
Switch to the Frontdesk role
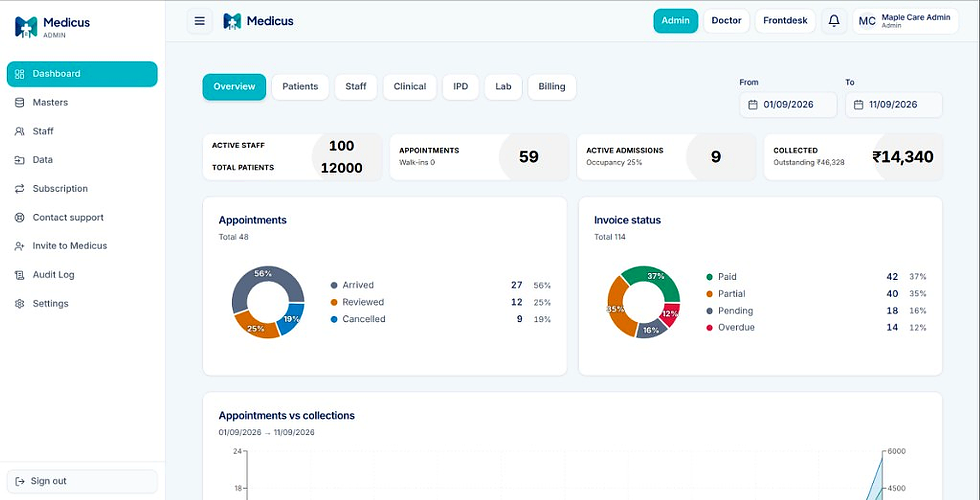[785, 20]
